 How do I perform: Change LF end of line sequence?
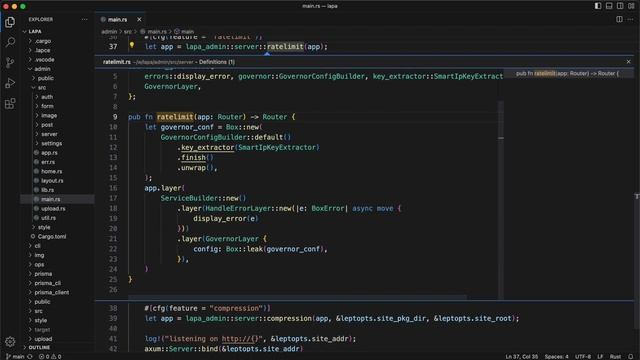pos(600,356)
